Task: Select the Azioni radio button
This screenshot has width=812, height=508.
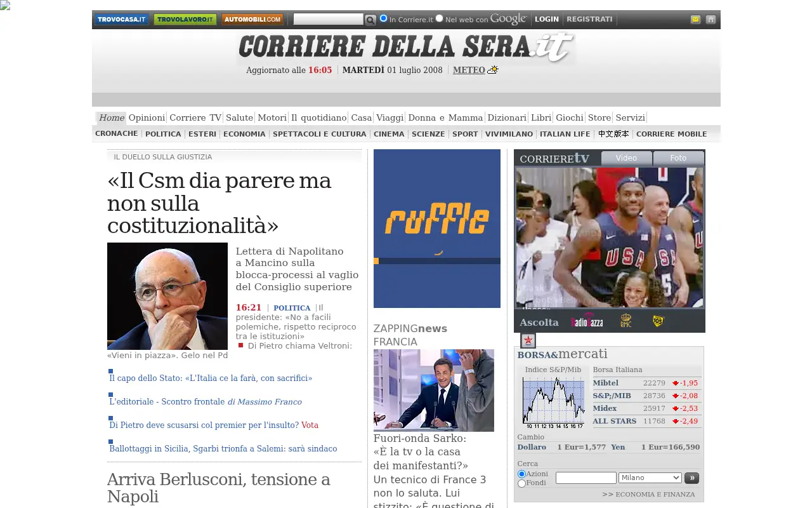Action: tap(522, 474)
